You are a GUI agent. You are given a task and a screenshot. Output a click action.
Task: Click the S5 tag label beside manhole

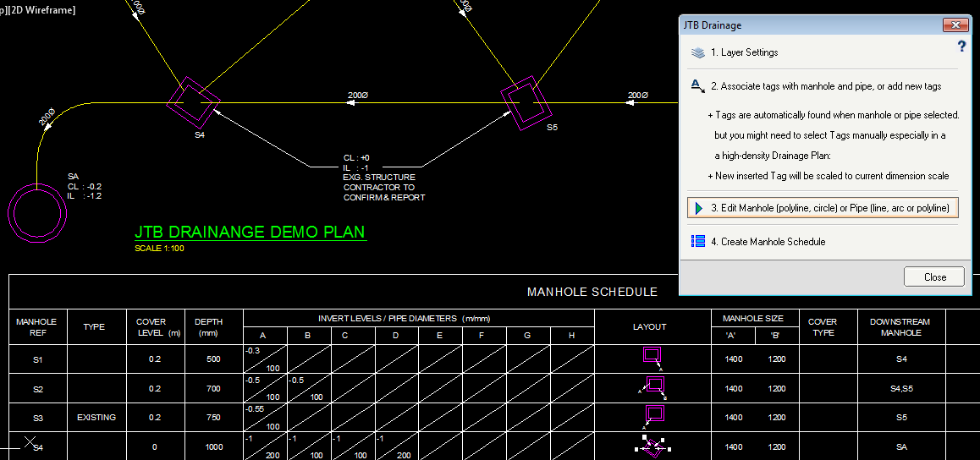(552, 128)
